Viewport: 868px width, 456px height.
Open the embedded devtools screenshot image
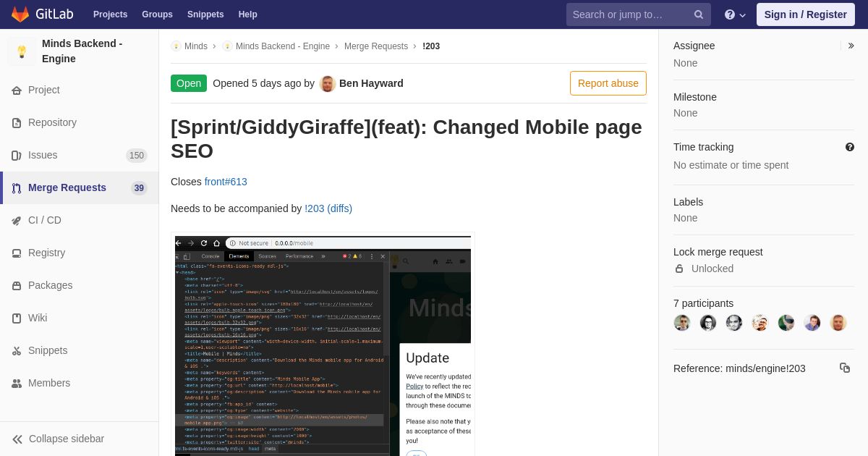[x=323, y=345]
